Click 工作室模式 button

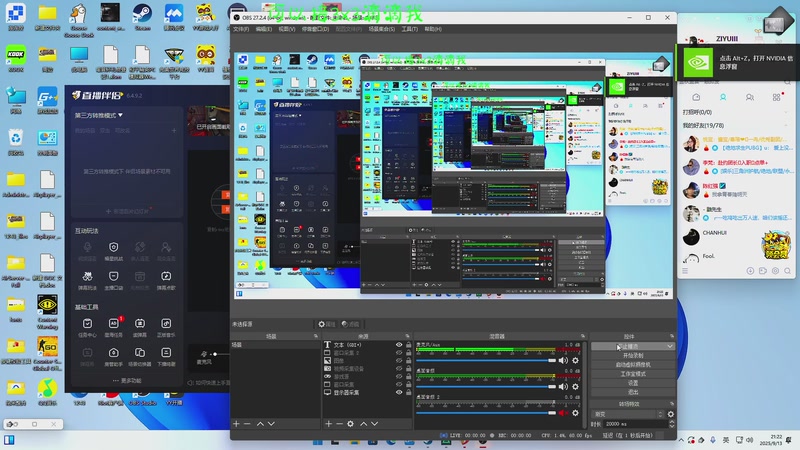pos(633,374)
